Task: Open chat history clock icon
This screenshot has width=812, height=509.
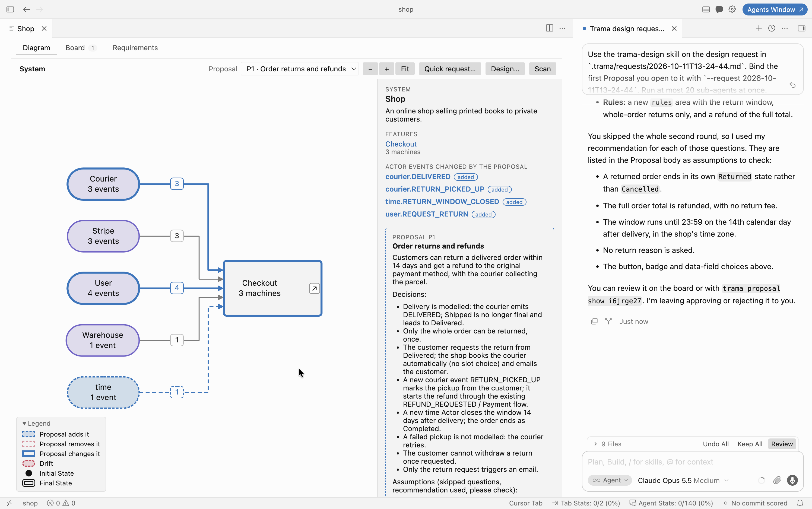Action: click(x=772, y=28)
